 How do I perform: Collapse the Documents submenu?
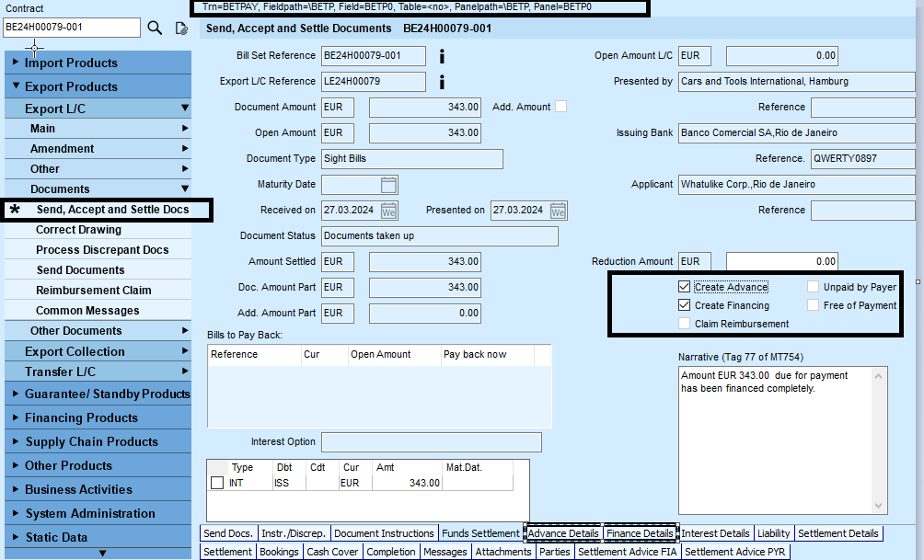pos(98,189)
